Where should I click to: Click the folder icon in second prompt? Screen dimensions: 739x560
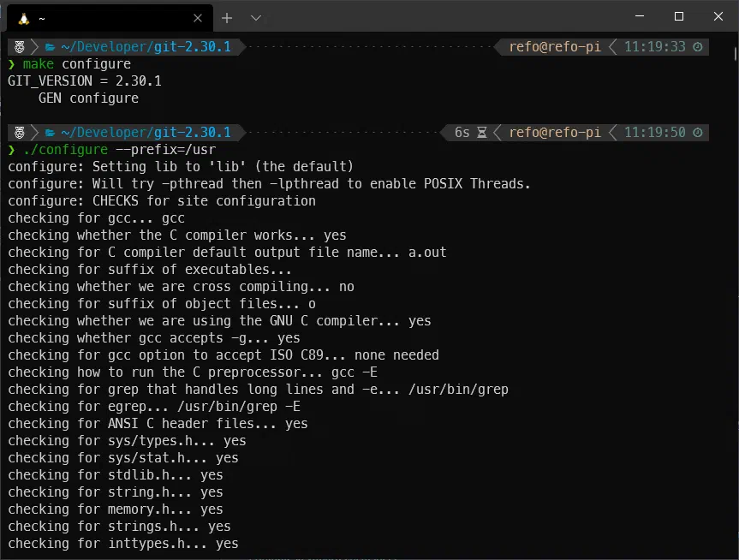pyautogui.click(x=50, y=133)
